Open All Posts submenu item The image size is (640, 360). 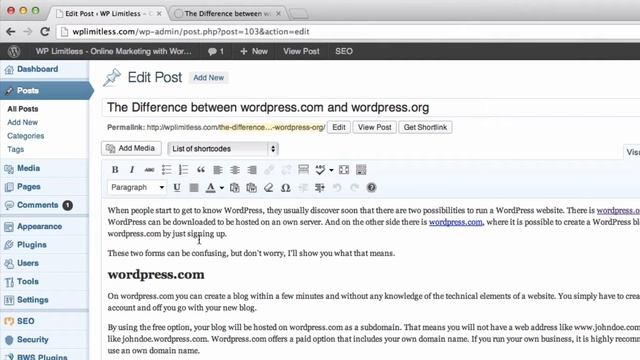[x=23, y=109]
